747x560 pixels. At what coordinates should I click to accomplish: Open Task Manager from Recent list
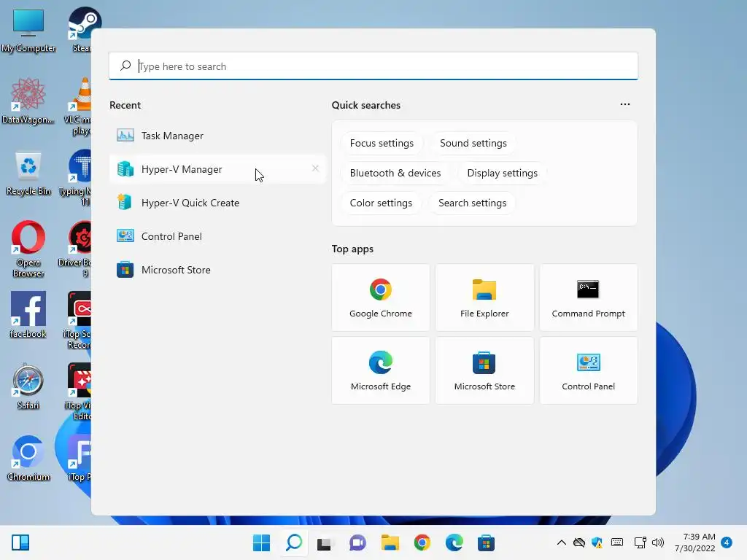[x=217, y=136]
